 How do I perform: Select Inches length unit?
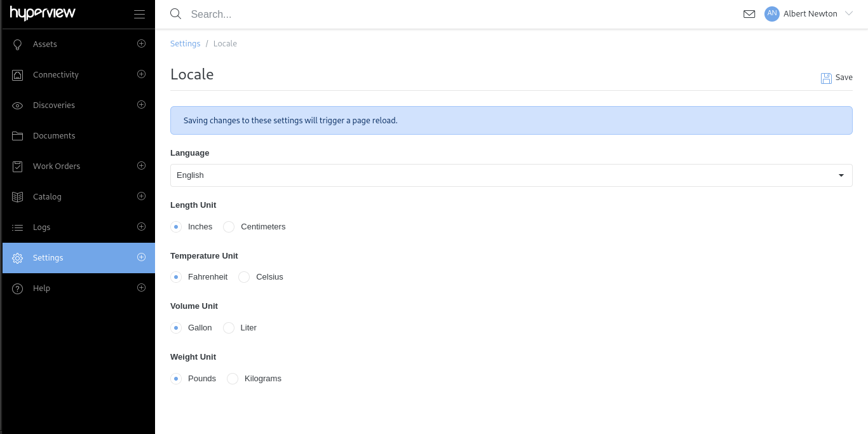click(x=176, y=227)
